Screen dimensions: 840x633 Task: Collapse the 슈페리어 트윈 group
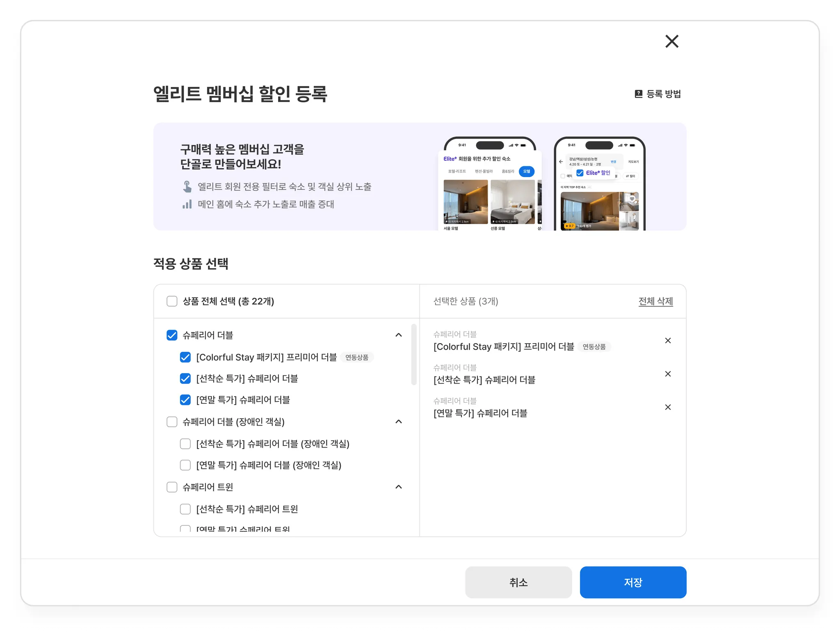tap(398, 487)
